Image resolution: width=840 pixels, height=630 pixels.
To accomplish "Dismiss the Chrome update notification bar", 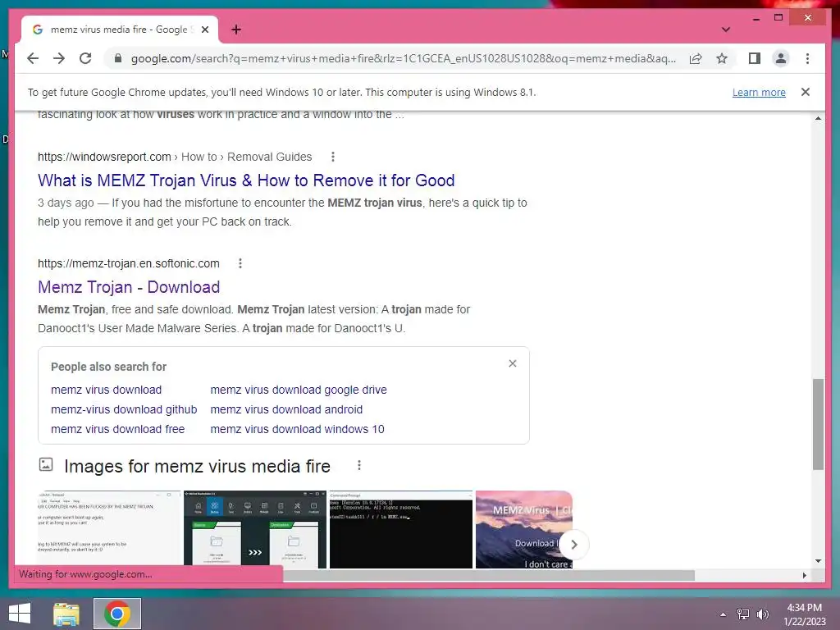I will click(x=806, y=92).
